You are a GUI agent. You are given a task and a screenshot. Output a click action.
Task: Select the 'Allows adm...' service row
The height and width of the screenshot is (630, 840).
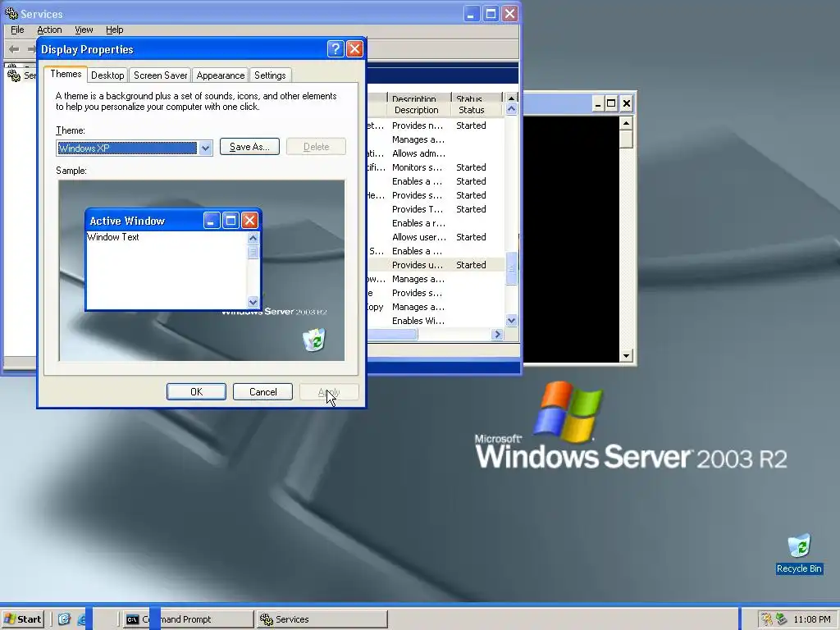pyautogui.click(x=435, y=153)
